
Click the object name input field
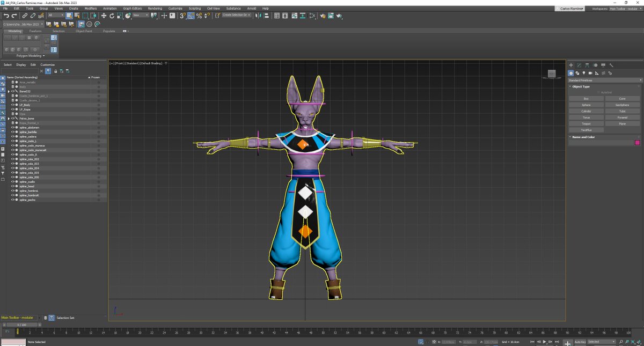coord(601,143)
